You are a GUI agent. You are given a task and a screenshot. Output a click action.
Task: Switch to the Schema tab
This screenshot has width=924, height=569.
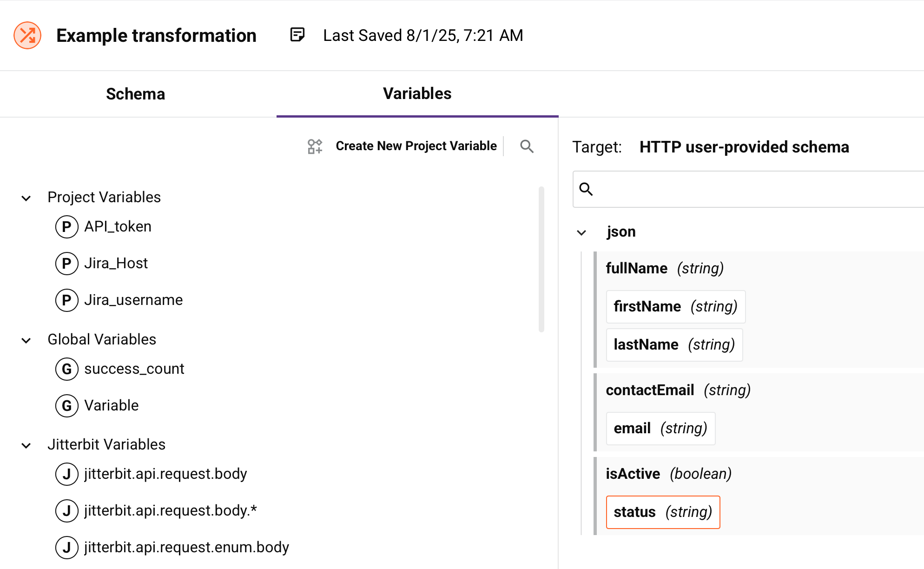click(135, 94)
